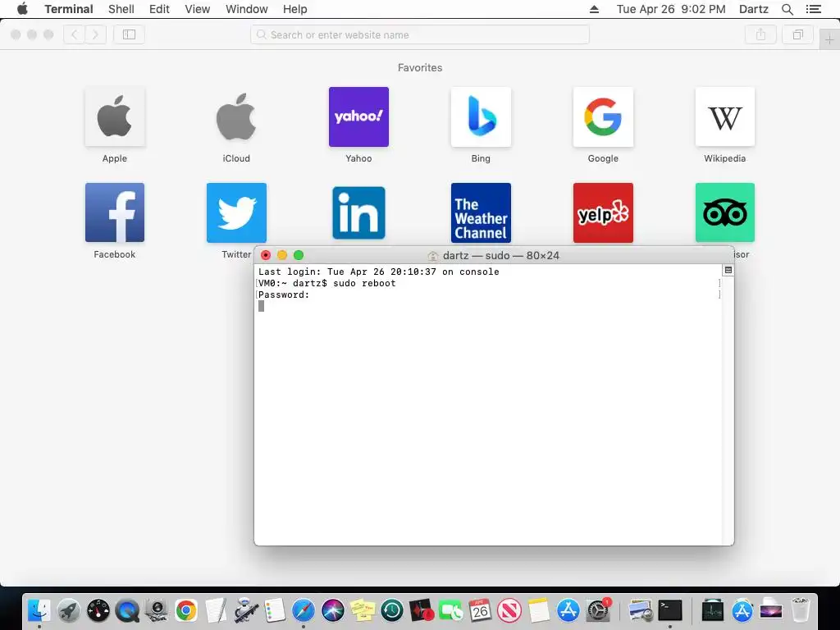Click Safari's search or website address field
Image resolution: width=840 pixels, height=630 pixels.
tap(420, 34)
